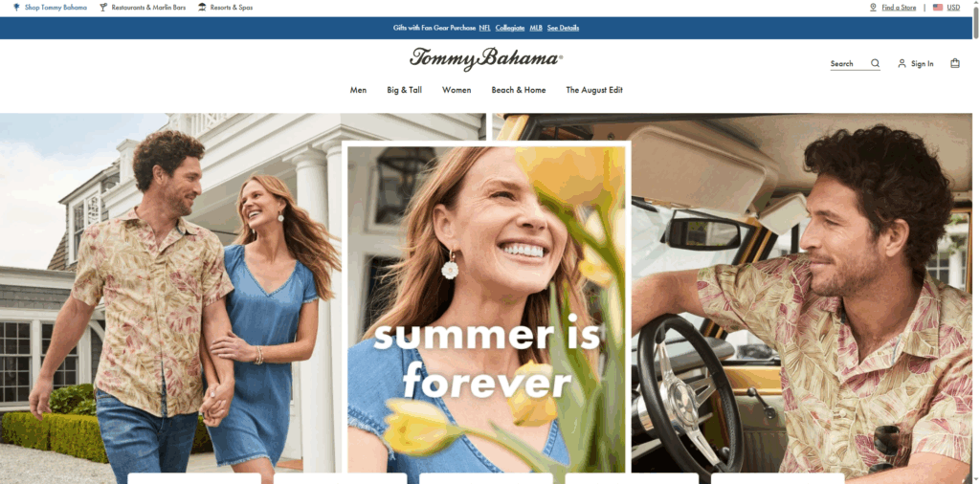The image size is (980, 484).
Task: Select the US flag currency icon
Action: point(938,8)
